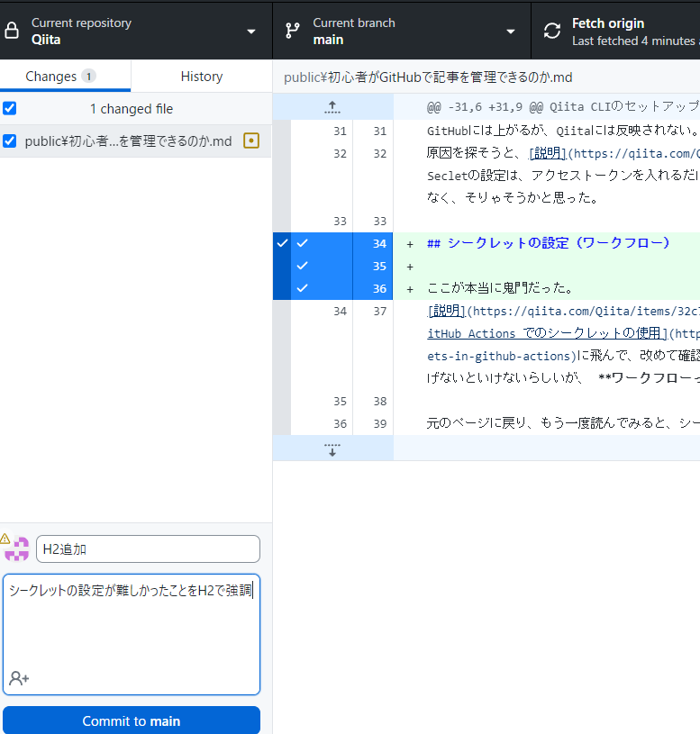Click the '元のページに戻り' line 39 text
Screen dimensions: 700x734
pyautogui.click(x=563, y=423)
